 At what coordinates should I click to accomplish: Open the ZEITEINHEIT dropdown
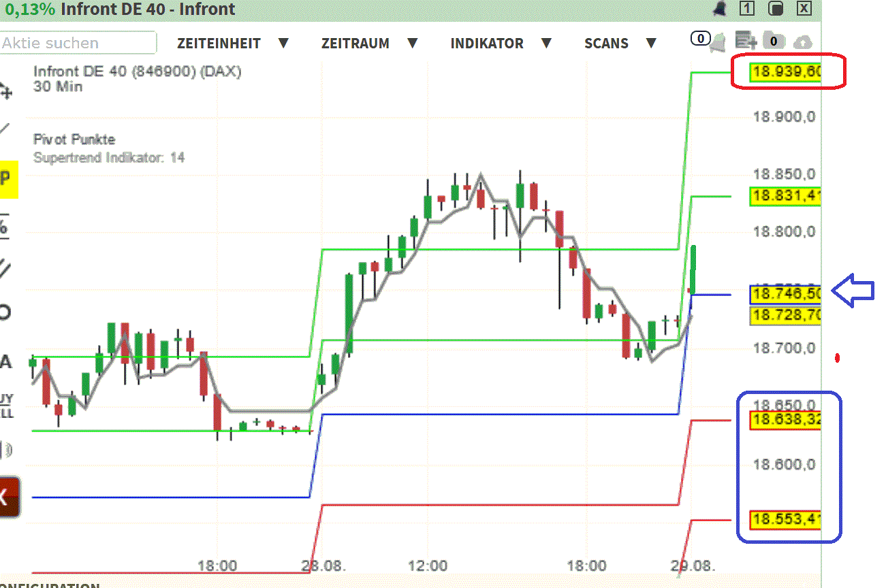coord(219,43)
